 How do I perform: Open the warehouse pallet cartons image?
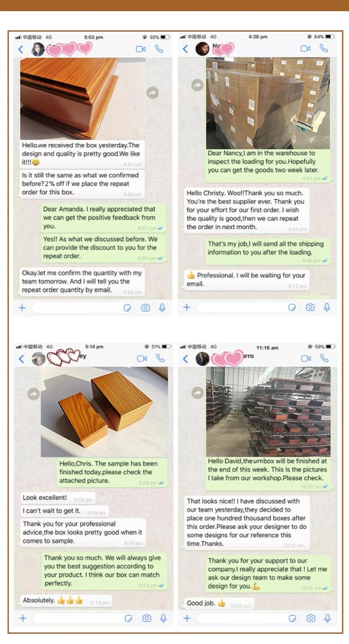pyautogui.click(x=268, y=103)
